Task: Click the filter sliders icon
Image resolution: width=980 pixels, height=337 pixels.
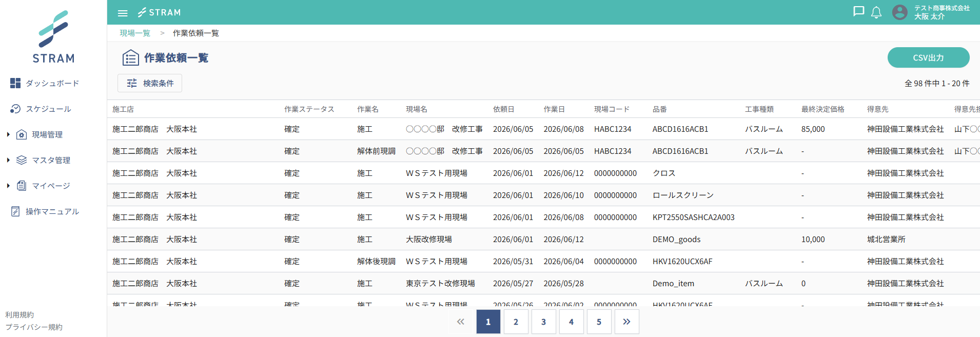Action: click(x=132, y=83)
